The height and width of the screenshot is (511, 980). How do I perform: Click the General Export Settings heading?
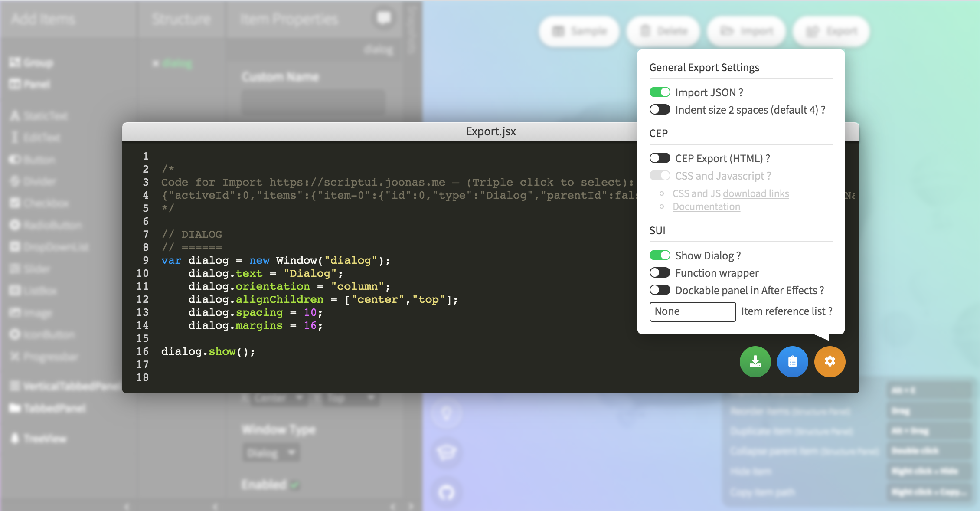click(x=704, y=68)
